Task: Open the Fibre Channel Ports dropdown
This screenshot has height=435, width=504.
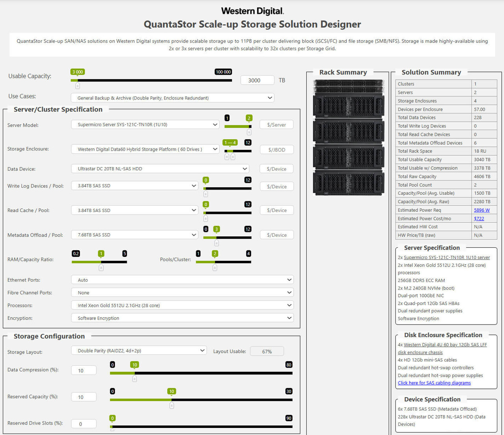Action: point(182,293)
